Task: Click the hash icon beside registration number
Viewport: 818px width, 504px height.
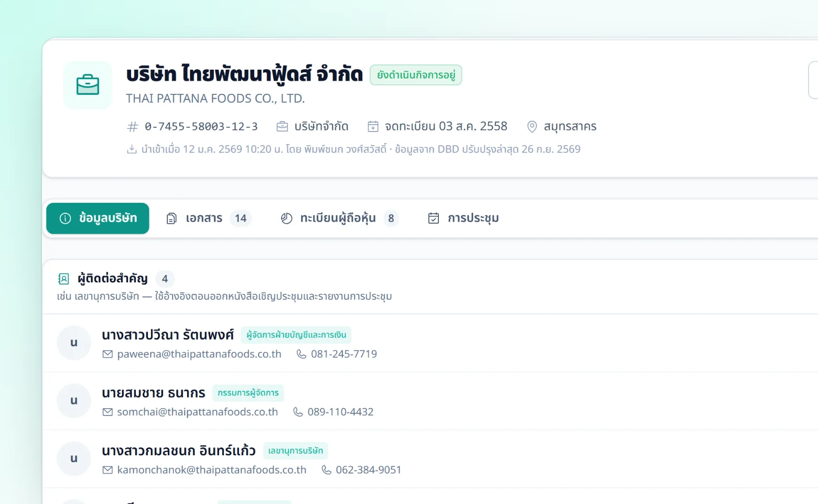Action: click(133, 127)
